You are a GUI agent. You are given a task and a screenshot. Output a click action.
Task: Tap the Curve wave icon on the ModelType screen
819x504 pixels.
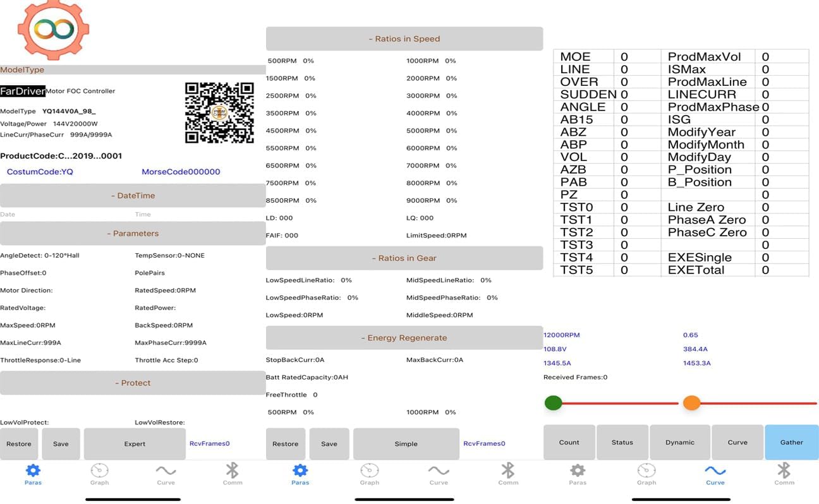point(166,471)
